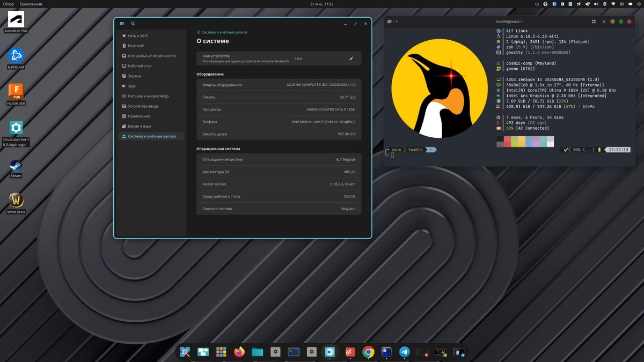Click the 'ALT Regular' operating system value
644x362 pixels.
346,159
